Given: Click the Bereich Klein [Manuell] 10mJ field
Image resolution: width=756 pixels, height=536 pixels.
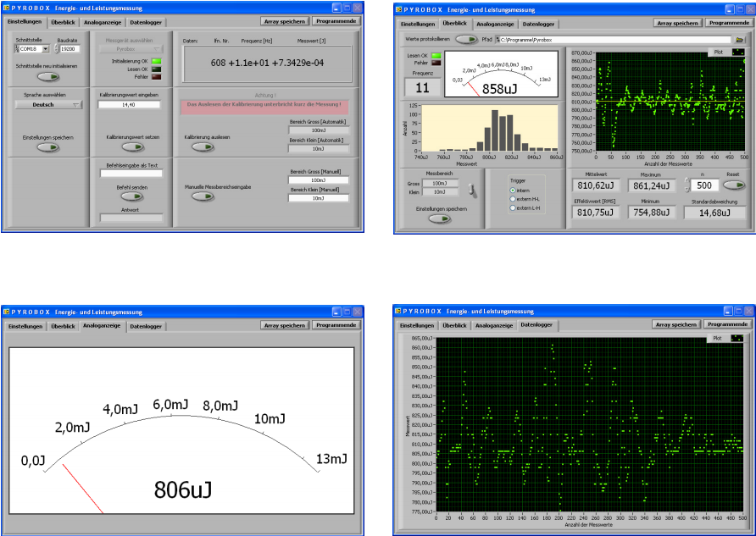Looking at the screenshot, I should point(318,198).
